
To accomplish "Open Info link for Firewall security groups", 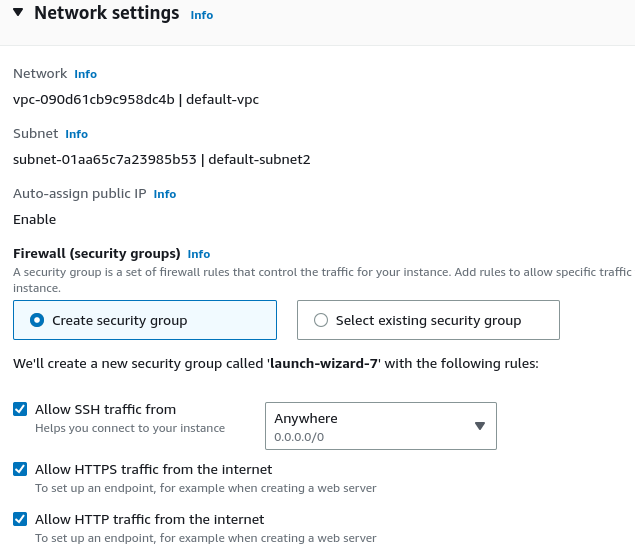I will point(199,254).
